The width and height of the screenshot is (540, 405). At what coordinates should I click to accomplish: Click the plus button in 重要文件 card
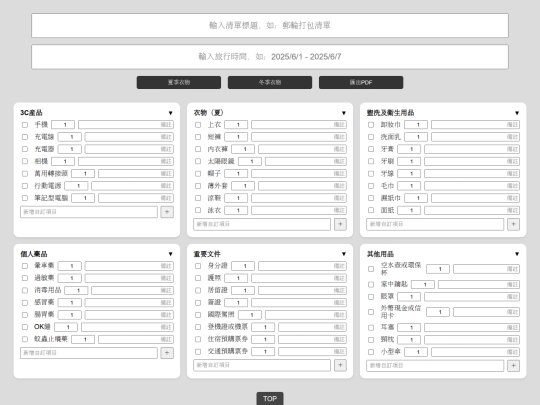coord(340,365)
